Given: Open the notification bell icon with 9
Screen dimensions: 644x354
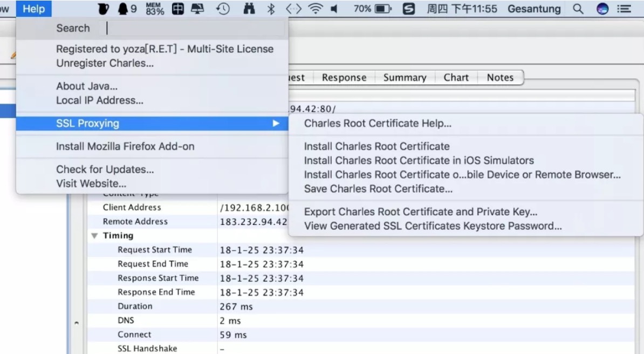Looking at the screenshot, I should click(x=127, y=9).
